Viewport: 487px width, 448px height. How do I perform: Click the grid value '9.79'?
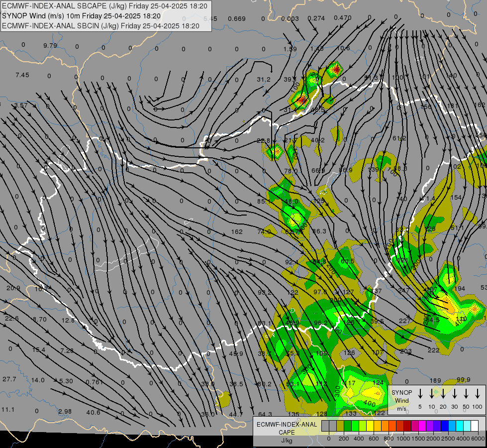tap(50, 46)
